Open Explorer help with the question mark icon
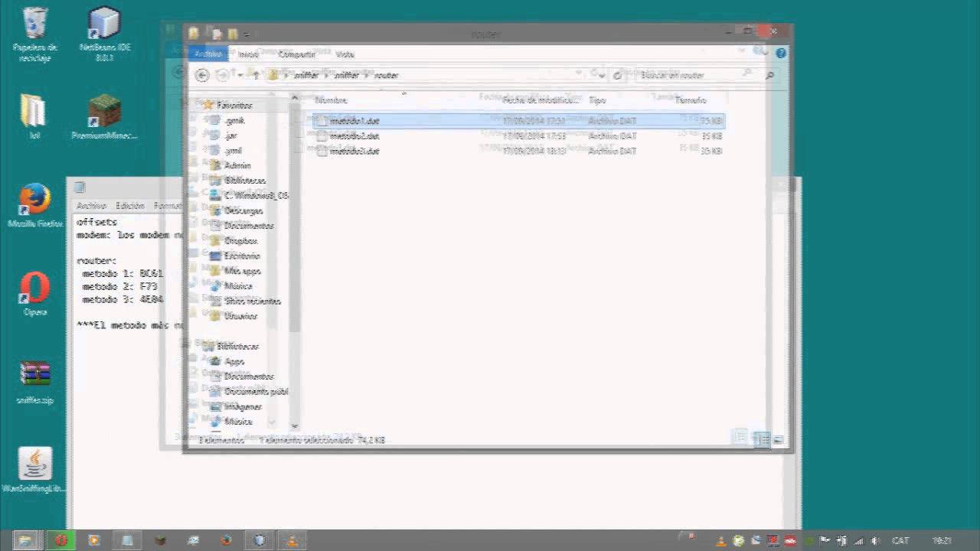Viewport: 980px width, 551px height. (781, 54)
